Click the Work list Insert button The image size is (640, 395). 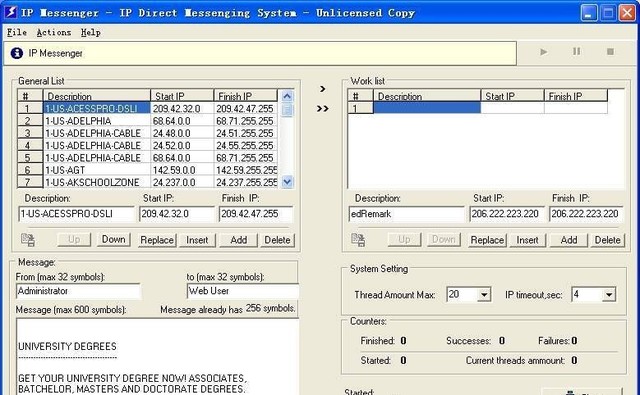pos(527,240)
